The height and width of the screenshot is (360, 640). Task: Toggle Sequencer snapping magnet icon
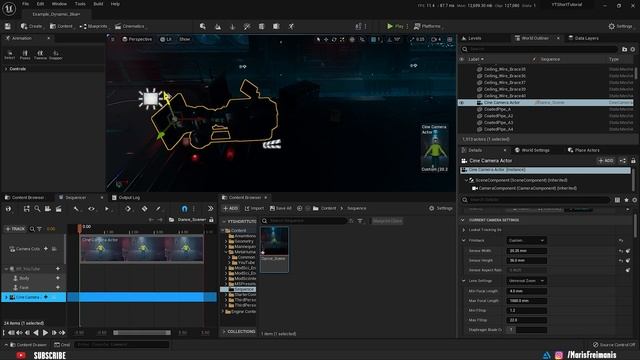click(x=184, y=209)
